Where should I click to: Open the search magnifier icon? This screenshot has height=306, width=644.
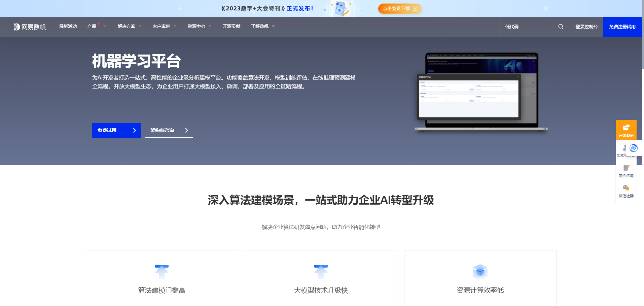[561, 26]
